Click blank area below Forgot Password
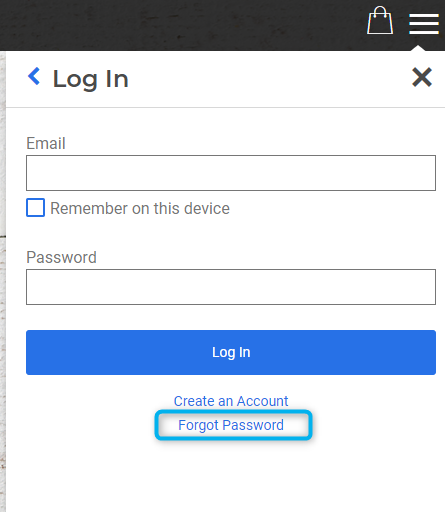This screenshot has width=445, height=512. (x=225, y=477)
